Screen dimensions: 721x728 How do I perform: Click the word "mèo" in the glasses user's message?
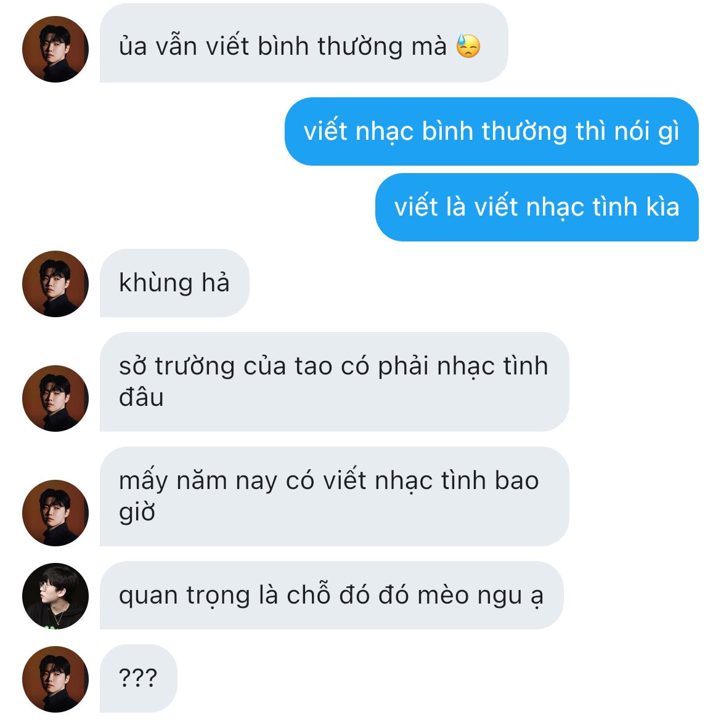click(442, 595)
